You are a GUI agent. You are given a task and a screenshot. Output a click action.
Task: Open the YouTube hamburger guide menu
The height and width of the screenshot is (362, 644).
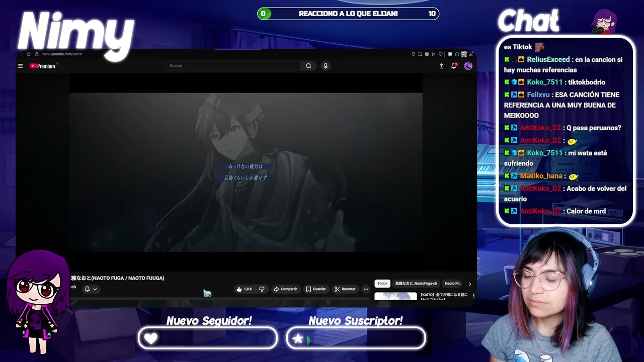pyautogui.click(x=20, y=66)
